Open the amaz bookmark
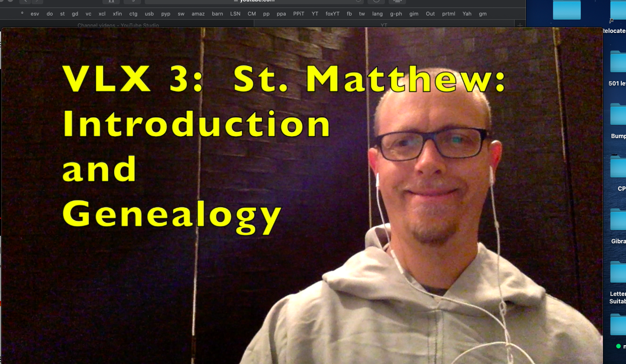Viewport: 626px width, 364px height. tap(198, 14)
